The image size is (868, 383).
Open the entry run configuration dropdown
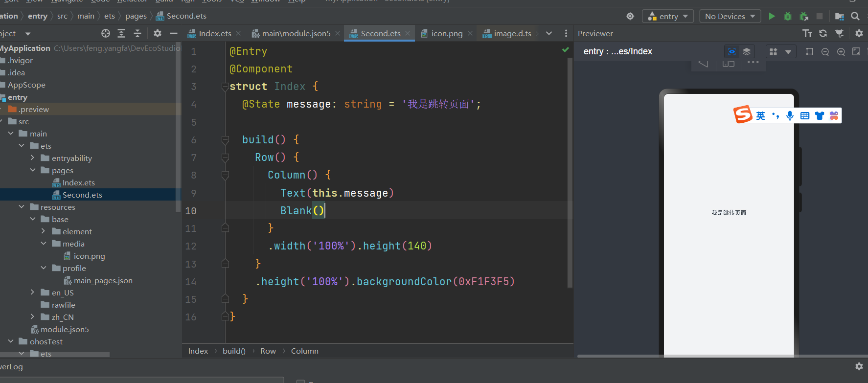click(668, 16)
